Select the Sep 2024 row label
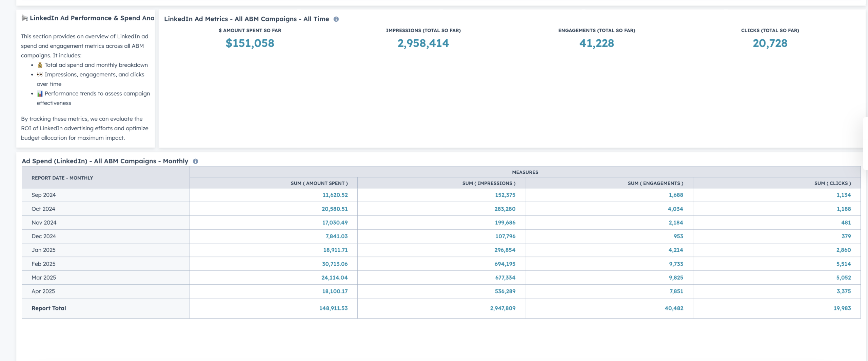868x361 pixels. (44, 195)
